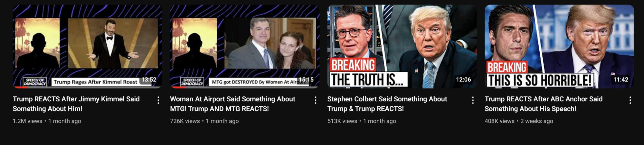Click the 11:42 duration badge

(621, 80)
